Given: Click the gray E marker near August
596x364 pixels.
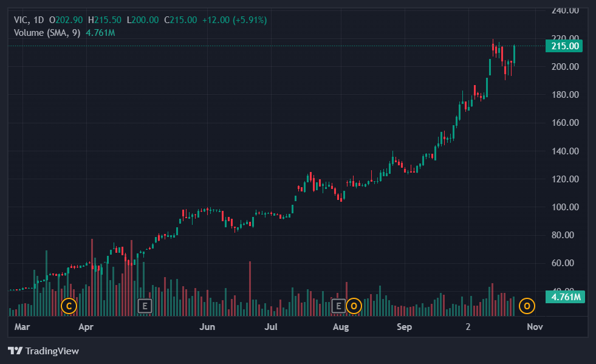Looking at the screenshot, I should point(340,306).
